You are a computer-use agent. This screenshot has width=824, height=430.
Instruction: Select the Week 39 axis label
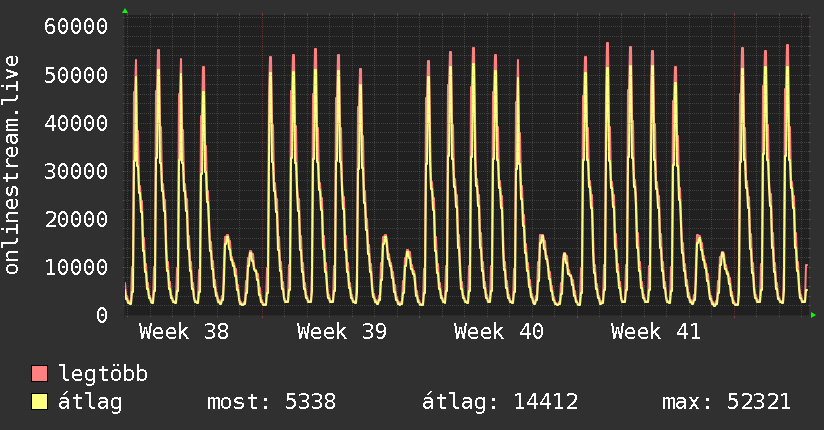tap(341, 332)
